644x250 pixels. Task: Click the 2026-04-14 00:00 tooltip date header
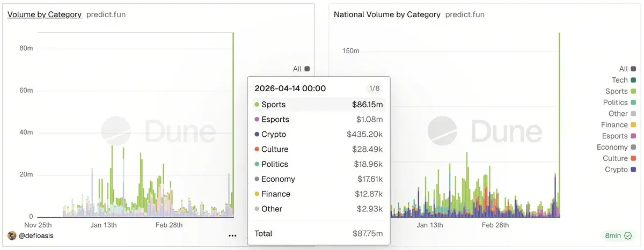point(290,89)
